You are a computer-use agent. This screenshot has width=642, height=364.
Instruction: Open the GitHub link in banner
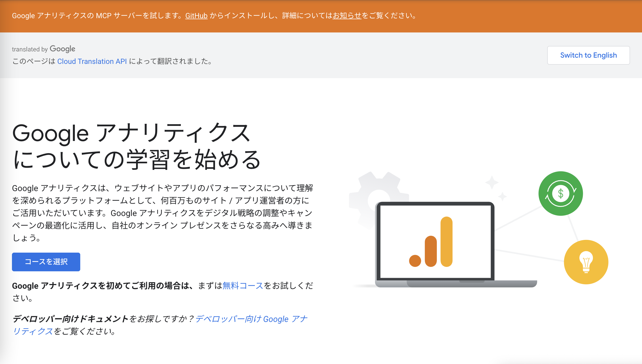196,16
